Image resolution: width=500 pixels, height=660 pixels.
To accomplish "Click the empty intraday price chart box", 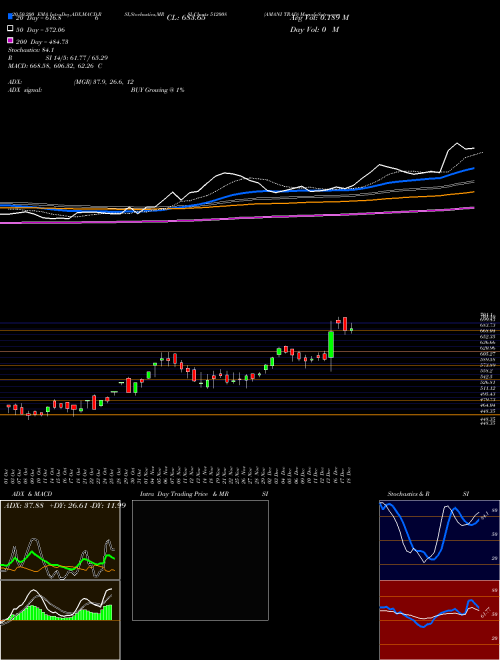I will [x=200, y=560].
